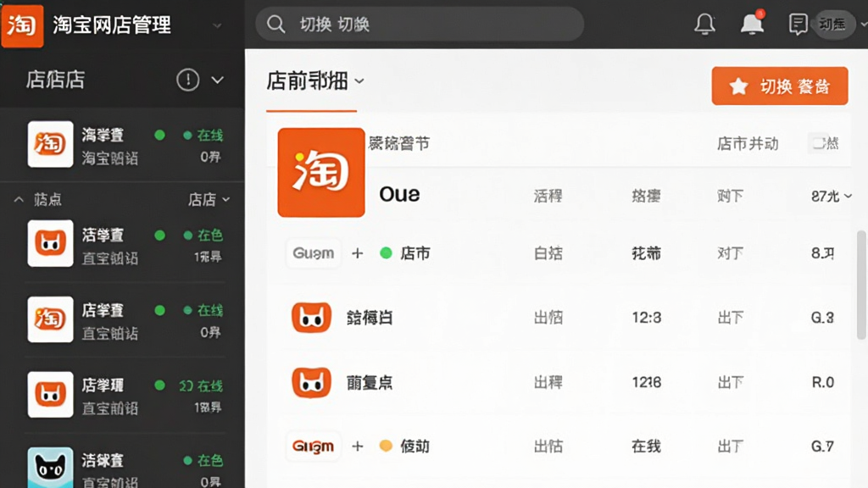
Task: Open the 店店 dropdown in the sidebar
Action: click(209, 199)
